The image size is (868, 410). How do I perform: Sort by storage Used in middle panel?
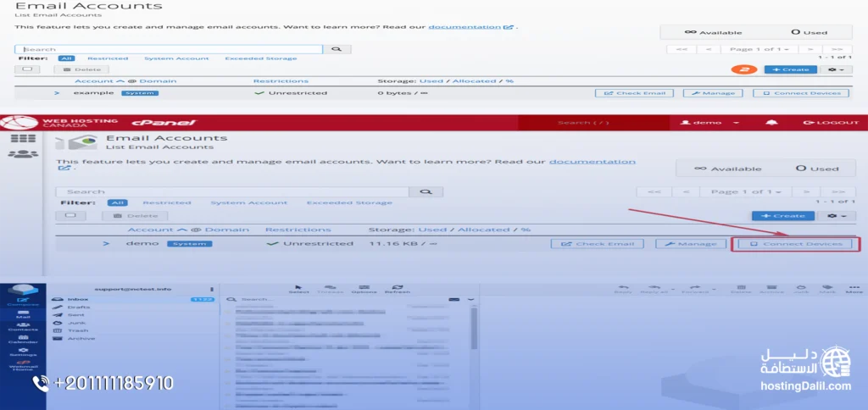point(432,230)
